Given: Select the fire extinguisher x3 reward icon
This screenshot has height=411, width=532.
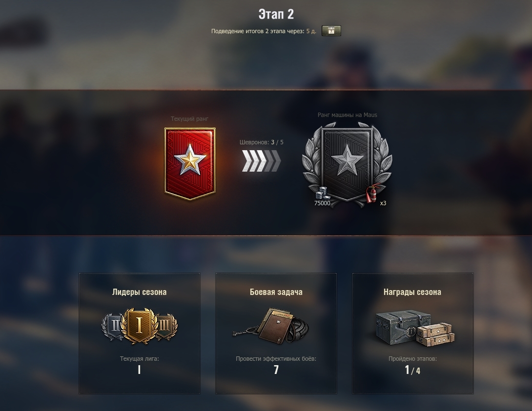Looking at the screenshot, I should (x=374, y=193).
